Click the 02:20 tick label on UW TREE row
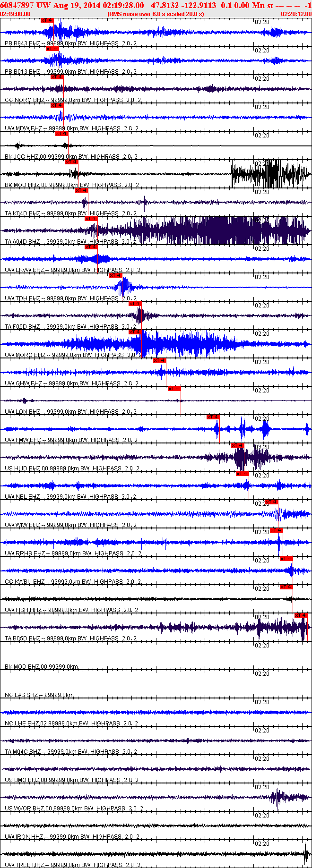The image size is (312, 868). pos(262,844)
